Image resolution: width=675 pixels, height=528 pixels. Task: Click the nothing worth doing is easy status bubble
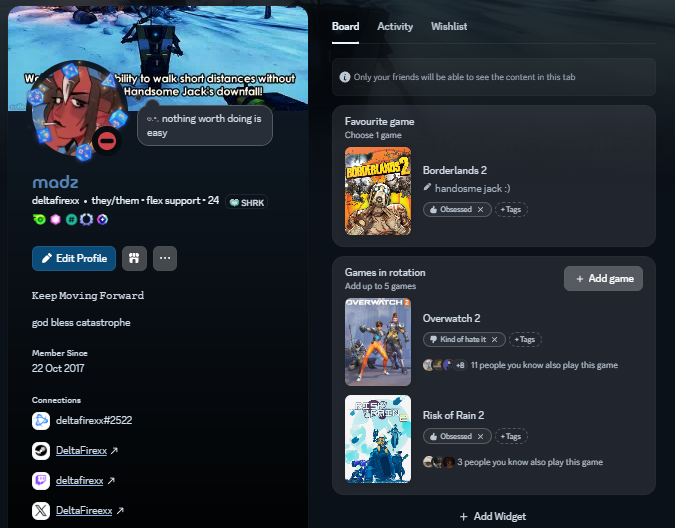click(x=205, y=125)
